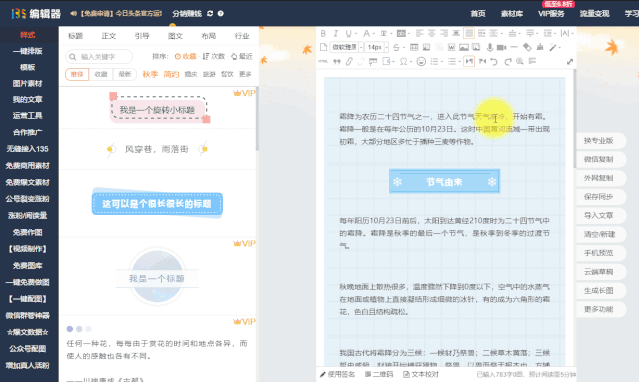Import Word document via the W icon

(451, 47)
